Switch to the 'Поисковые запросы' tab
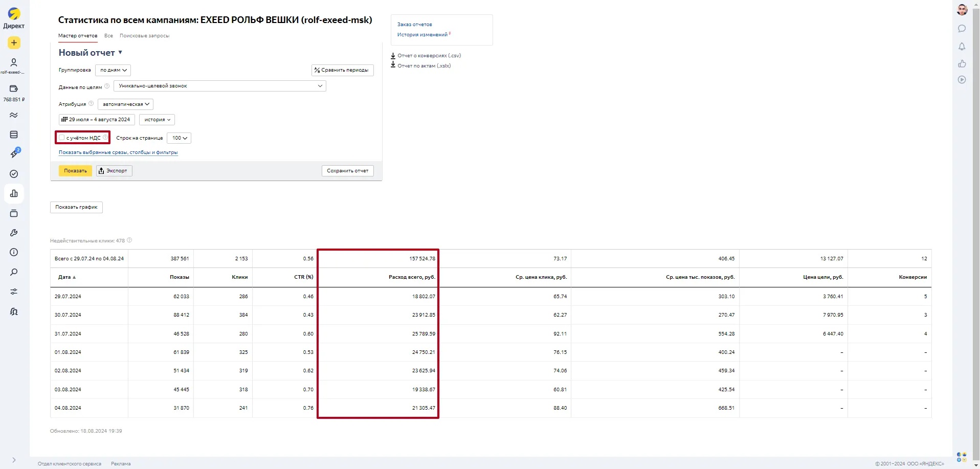The height and width of the screenshot is (469, 980). [x=144, y=36]
